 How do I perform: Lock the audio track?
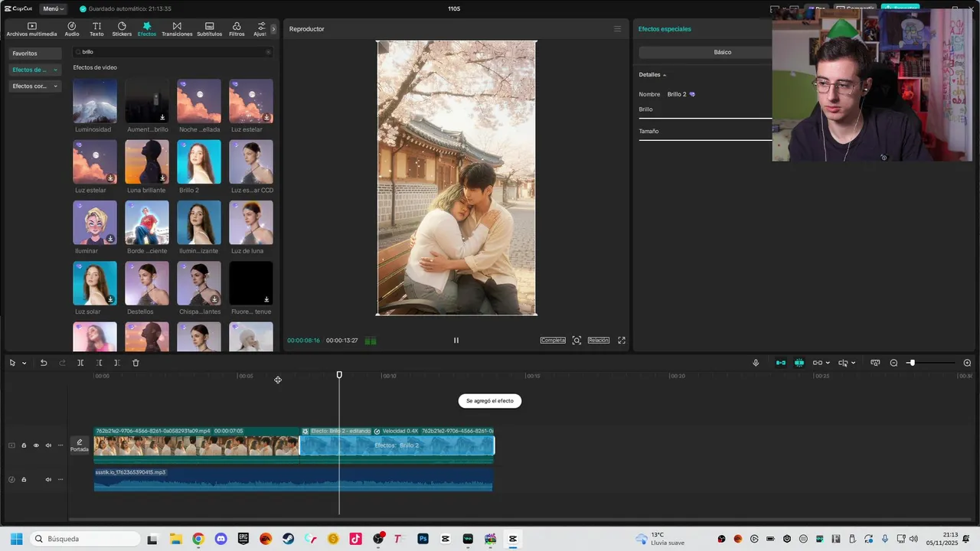click(24, 480)
